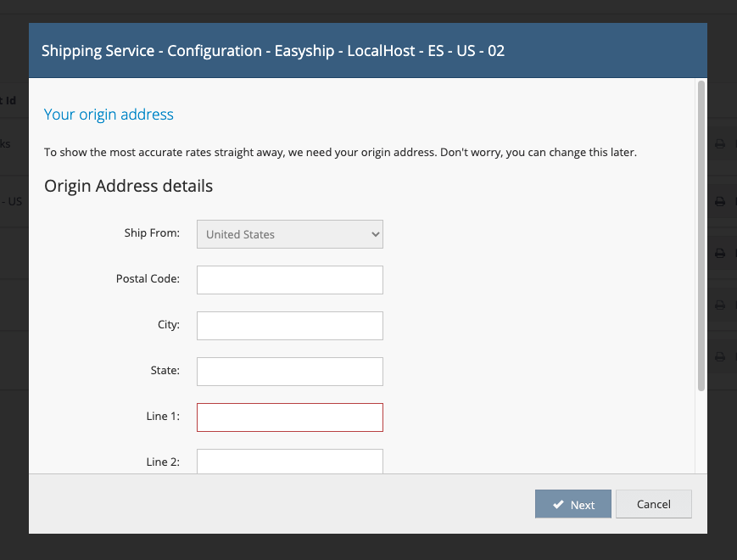Click the 'Postal Code:' label
Screen dimensions: 737x560
tap(148, 279)
